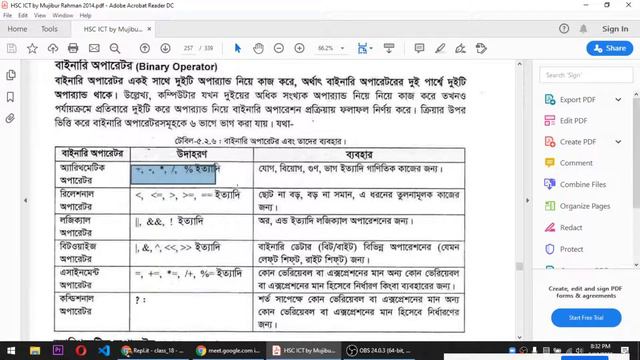The height and width of the screenshot is (360, 640).
Task: Expand Export PDF chevron
Action: pos(618,100)
